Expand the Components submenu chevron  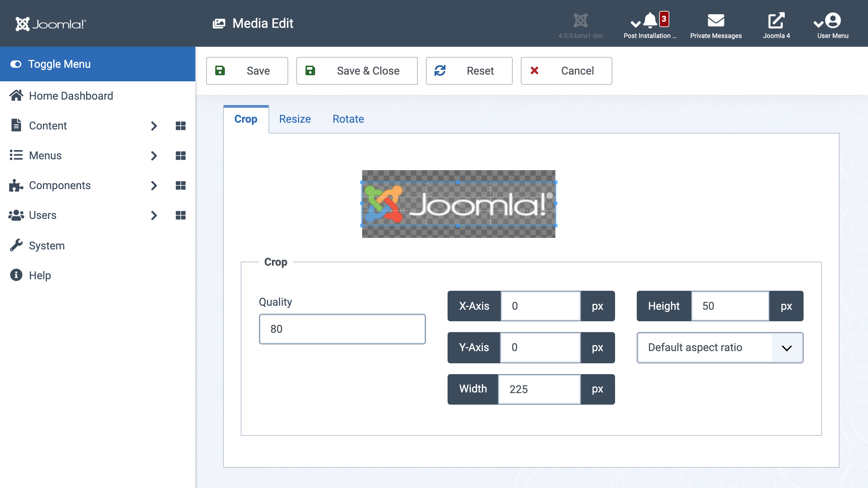[x=154, y=185]
